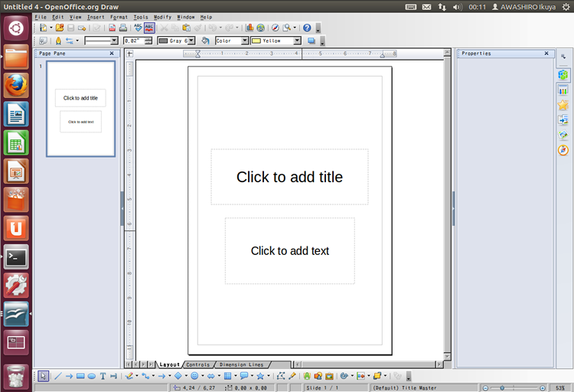Image resolution: width=574 pixels, height=392 pixels.
Task: Click the Gluepoints pen icon
Action: pos(292,376)
